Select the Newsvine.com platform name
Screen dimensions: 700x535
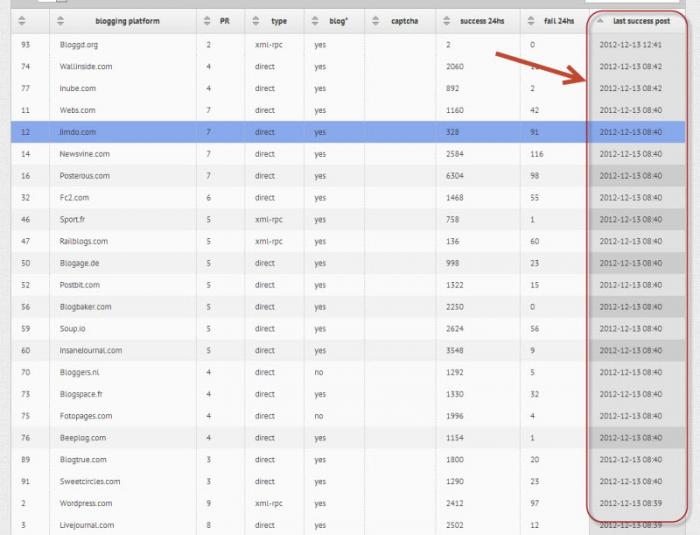pos(84,154)
